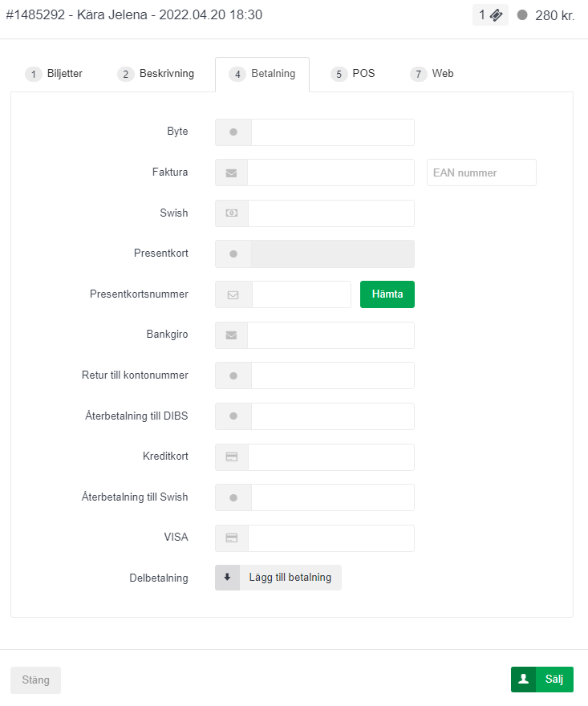Open the POS tab
Viewport: 588px width, 706px height.
point(353,74)
